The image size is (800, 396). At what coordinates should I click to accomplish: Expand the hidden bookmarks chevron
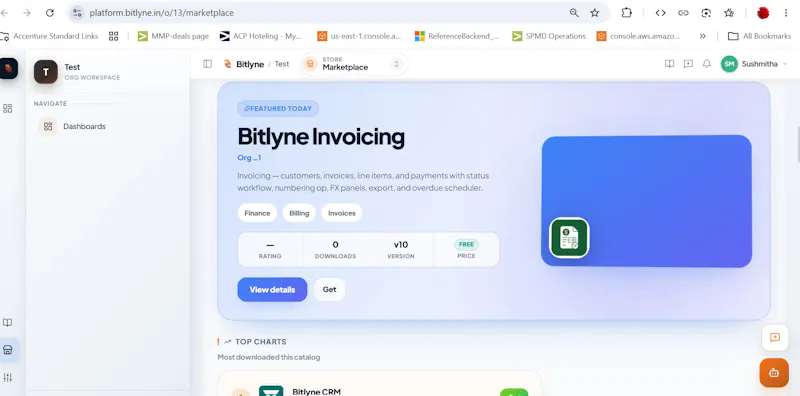coord(703,36)
